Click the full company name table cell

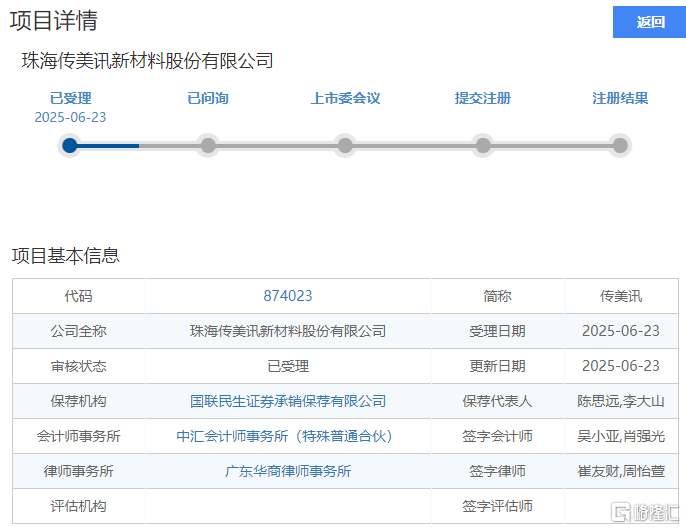tap(288, 331)
